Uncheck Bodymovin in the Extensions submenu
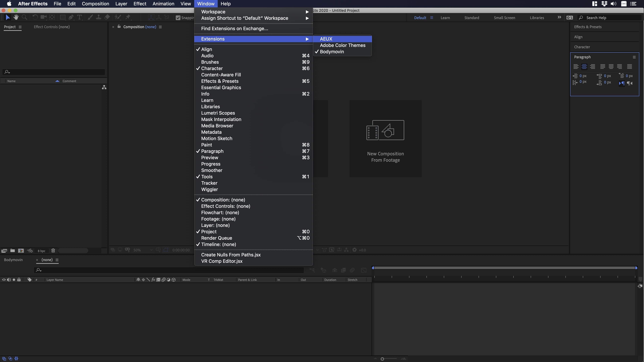 click(x=332, y=52)
